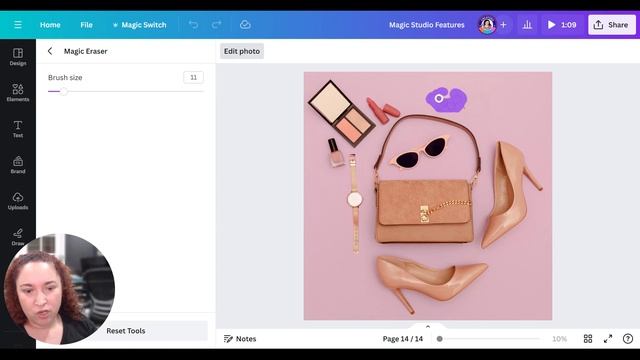Viewport: 640px width, 360px height.
Task: Open the help question mark
Action: (628, 339)
